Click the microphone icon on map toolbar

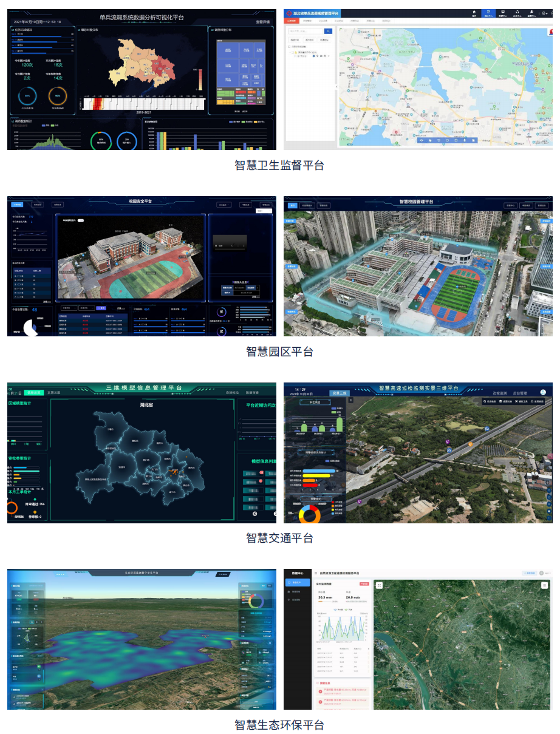click(x=465, y=140)
